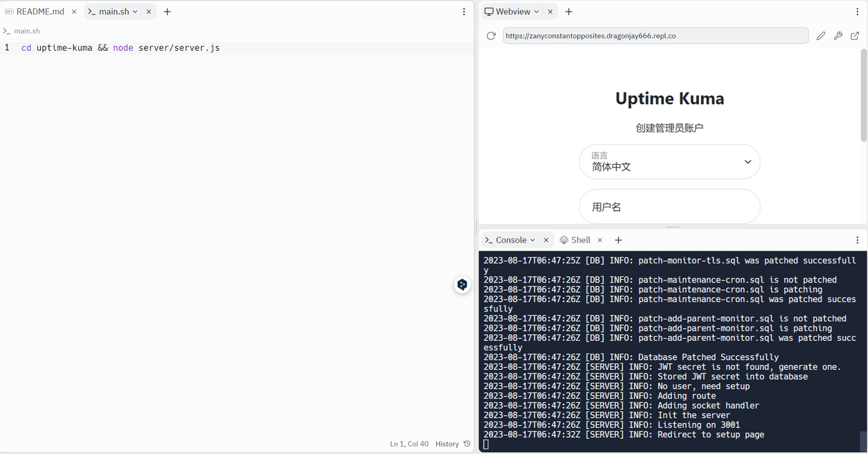Open editor pane three-dot menu
The width and height of the screenshot is (868, 454).
[x=464, y=12]
